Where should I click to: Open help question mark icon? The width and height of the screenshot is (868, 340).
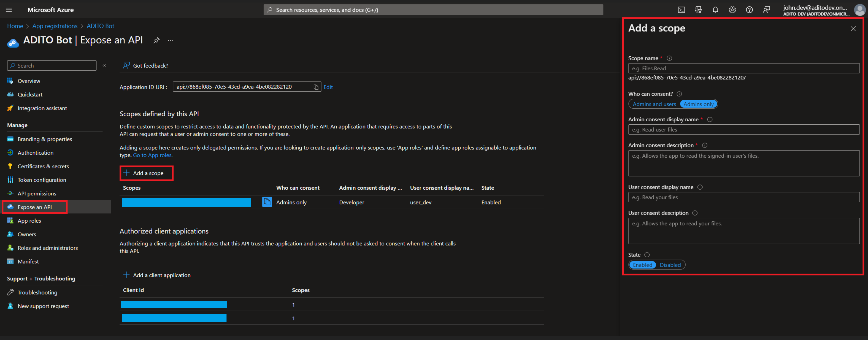(749, 10)
